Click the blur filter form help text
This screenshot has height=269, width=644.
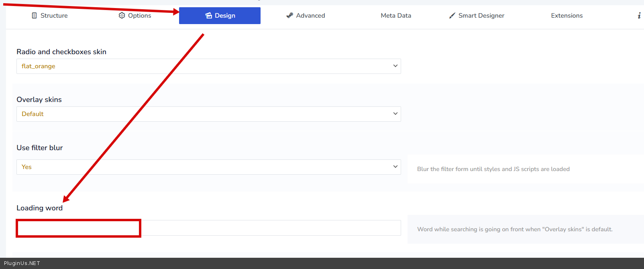point(493,169)
